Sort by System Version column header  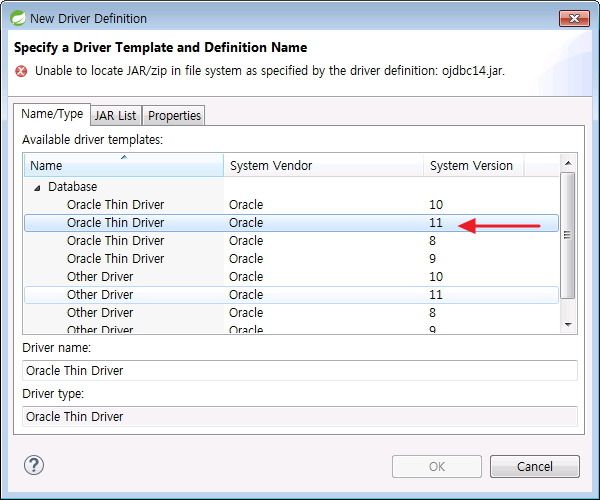point(473,165)
